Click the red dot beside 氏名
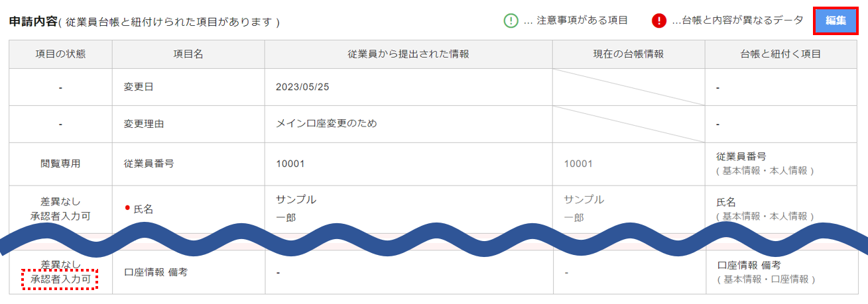Image resolution: width=868 pixels, height=304 pixels. click(127, 208)
